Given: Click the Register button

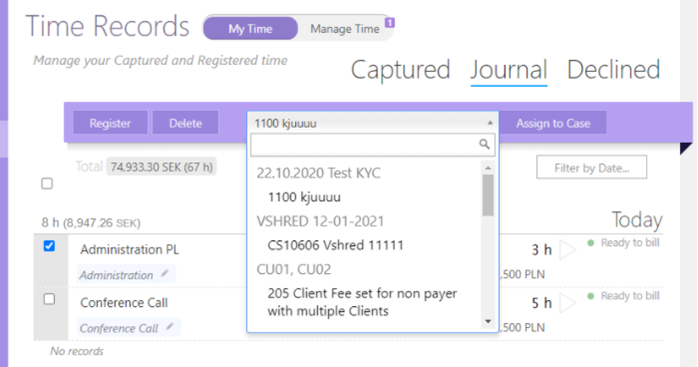Looking at the screenshot, I should tap(110, 123).
